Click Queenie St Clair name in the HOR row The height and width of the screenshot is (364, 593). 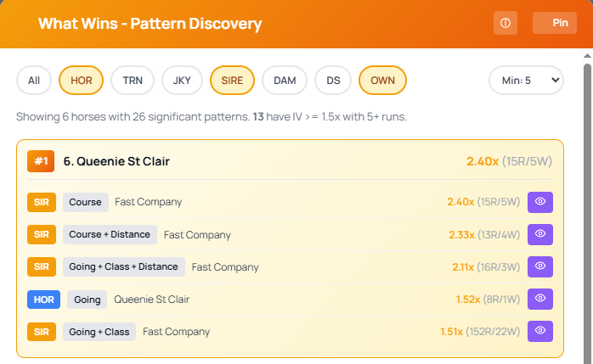(x=152, y=300)
